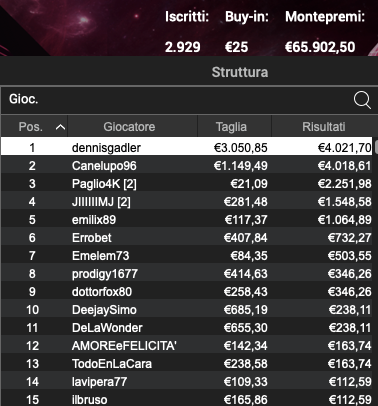378x406 pixels.
Task: Pick the Errobet row in position 6
Action: point(187,238)
